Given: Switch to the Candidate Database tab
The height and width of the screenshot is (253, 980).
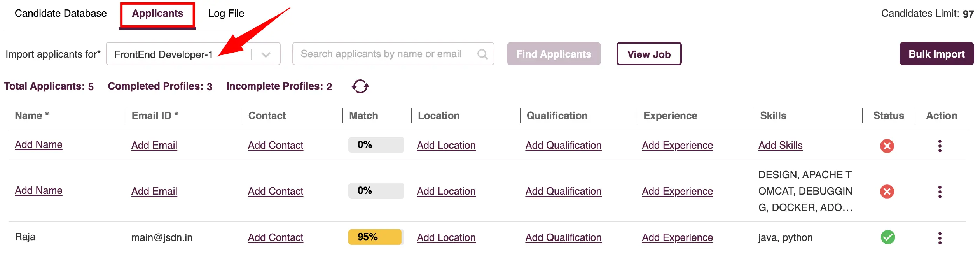Looking at the screenshot, I should click(61, 13).
